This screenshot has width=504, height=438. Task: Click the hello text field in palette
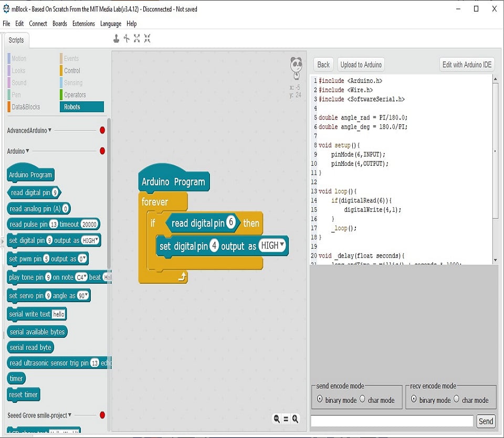(x=58, y=314)
